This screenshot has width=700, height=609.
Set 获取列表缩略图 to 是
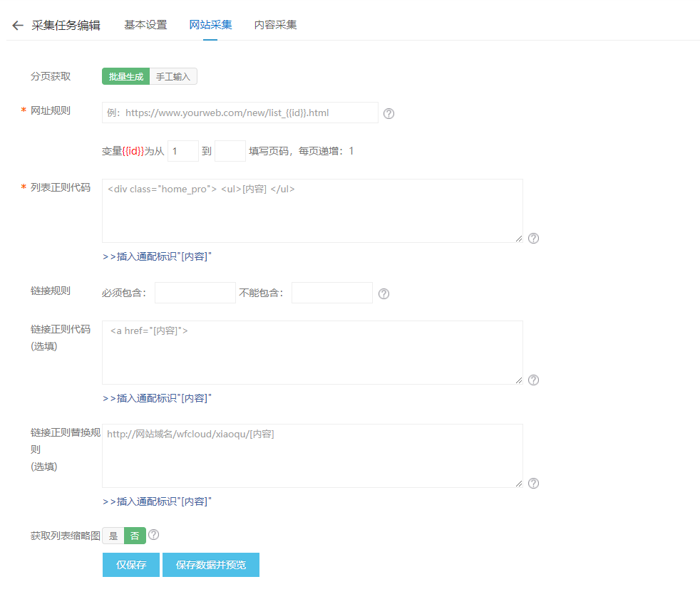tap(113, 534)
